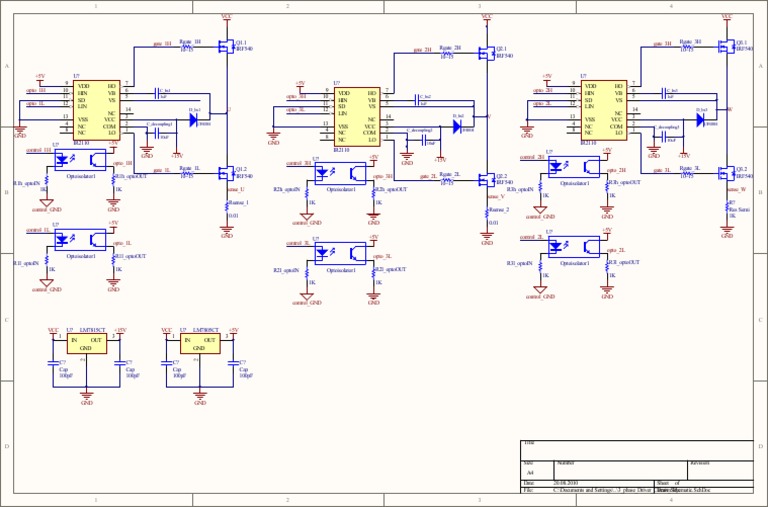Select the C_decoupling3 capacitor
Image resolution: width=768 pixels, height=507 pixels.
point(664,136)
